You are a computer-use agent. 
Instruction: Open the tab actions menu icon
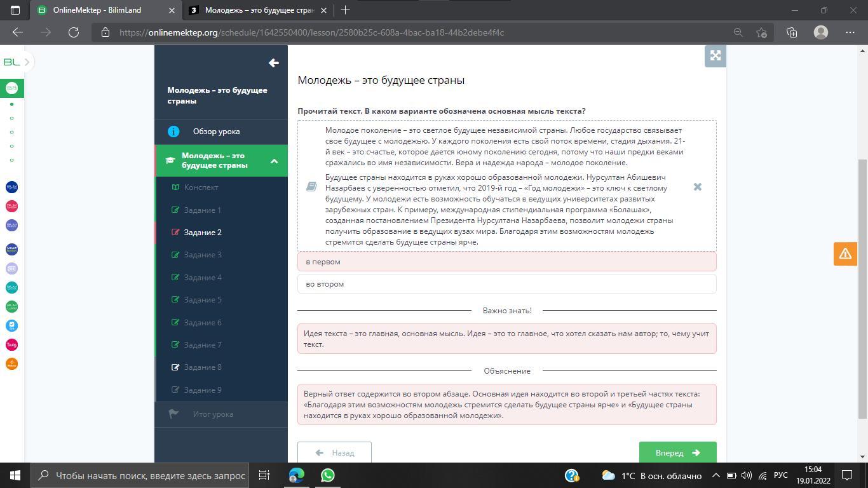click(15, 10)
